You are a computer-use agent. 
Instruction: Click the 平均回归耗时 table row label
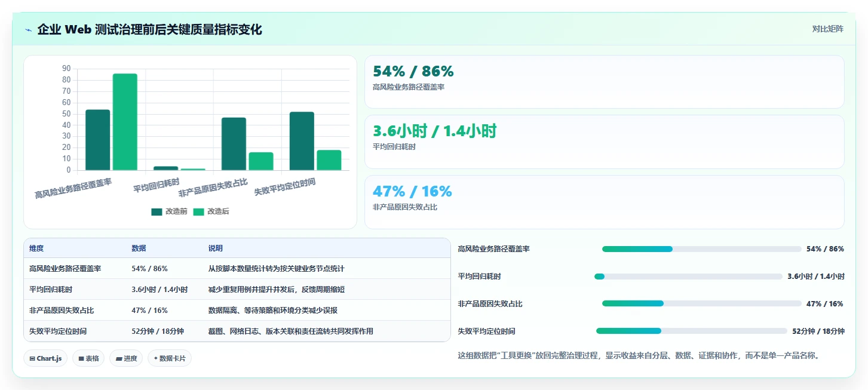click(51, 290)
